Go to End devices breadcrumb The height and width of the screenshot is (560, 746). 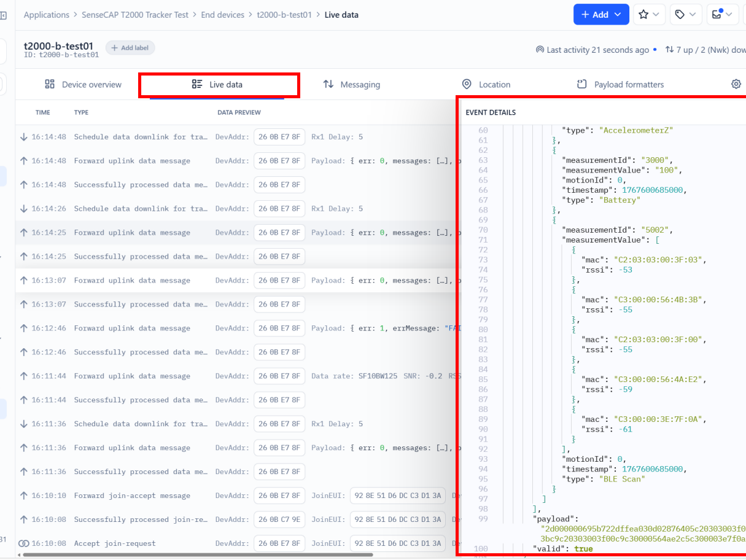222,15
